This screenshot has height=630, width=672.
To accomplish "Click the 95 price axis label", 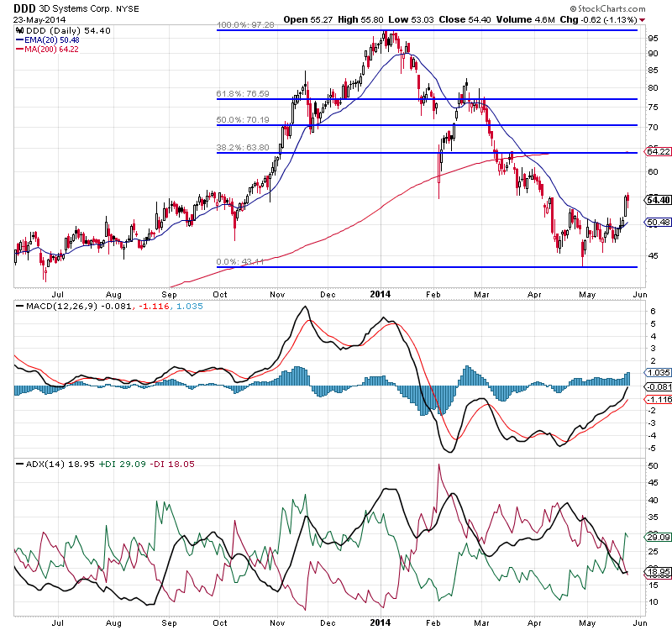I will [653, 39].
